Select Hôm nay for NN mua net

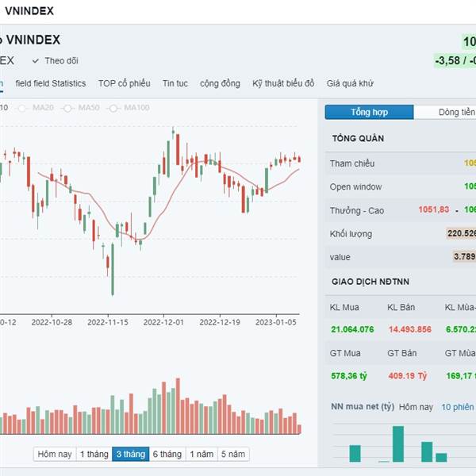tap(416, 407)
